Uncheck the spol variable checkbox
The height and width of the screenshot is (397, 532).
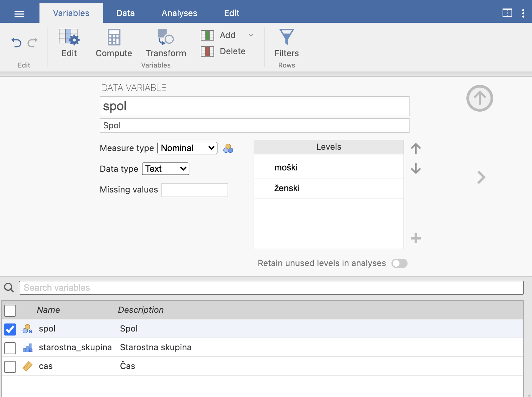point(10,329)
